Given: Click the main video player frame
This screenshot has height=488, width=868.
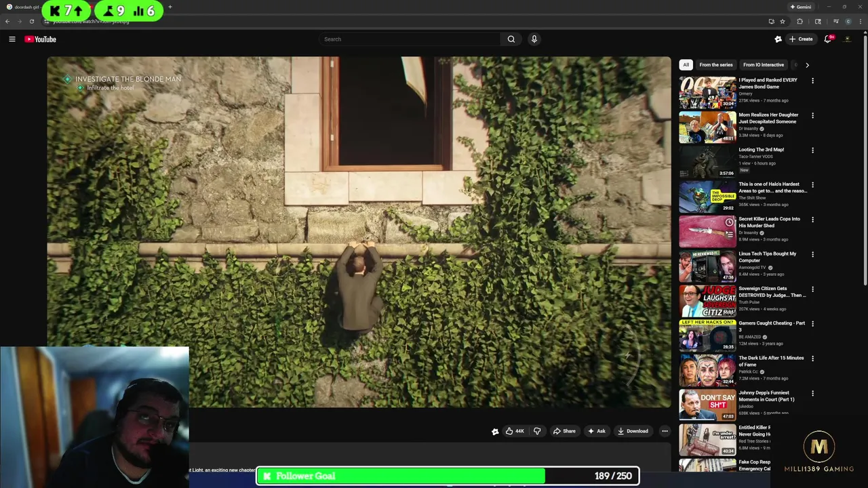Looking at the screenshot, I should [359, 232].
